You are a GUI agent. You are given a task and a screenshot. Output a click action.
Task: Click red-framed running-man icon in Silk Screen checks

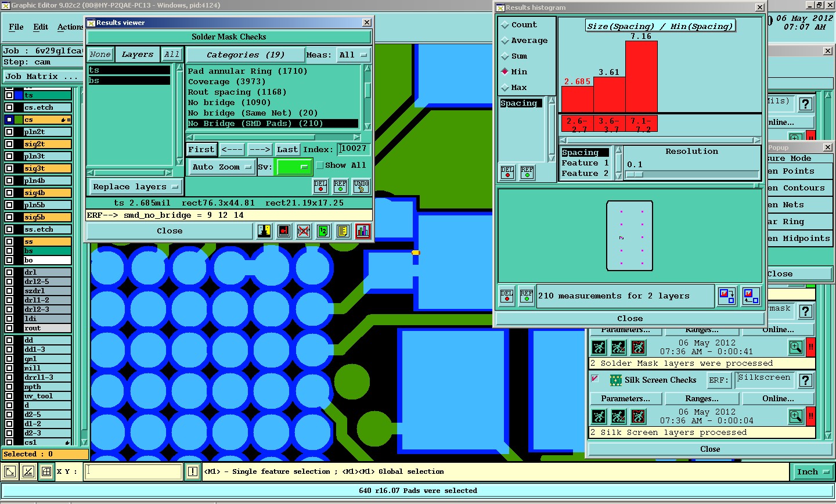pos(638,416)
